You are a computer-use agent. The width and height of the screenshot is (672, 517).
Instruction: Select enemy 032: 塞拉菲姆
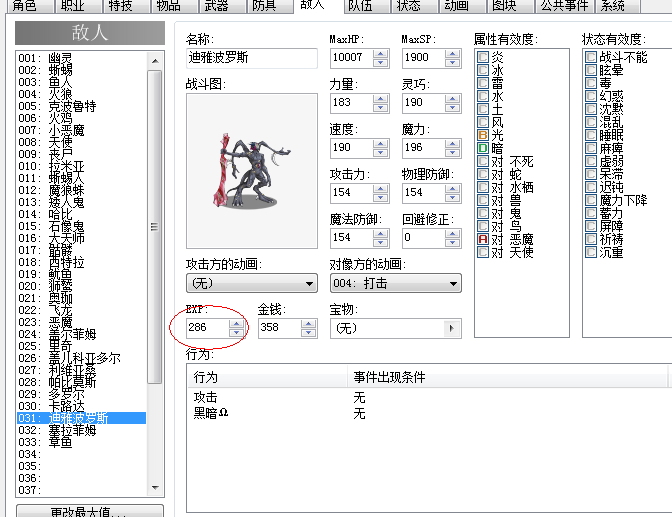pyautogui.click(x=81, y=430)
